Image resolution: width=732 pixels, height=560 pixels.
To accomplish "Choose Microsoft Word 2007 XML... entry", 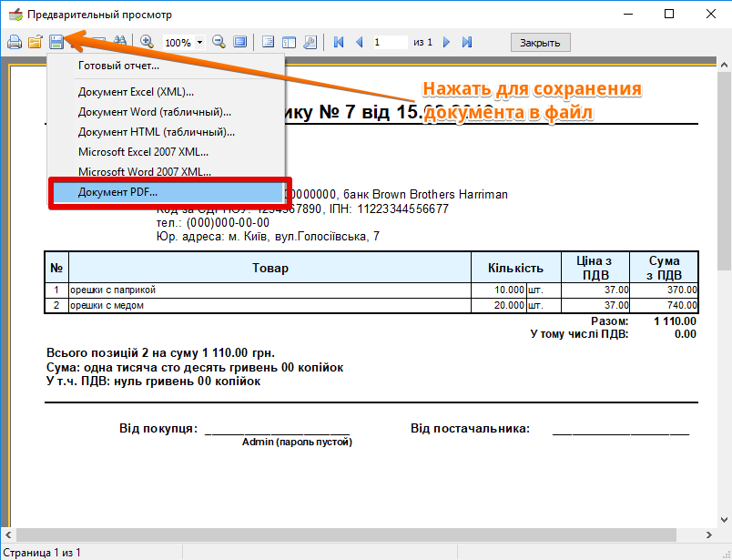I will pyautogui.click(x=166, y=172).
